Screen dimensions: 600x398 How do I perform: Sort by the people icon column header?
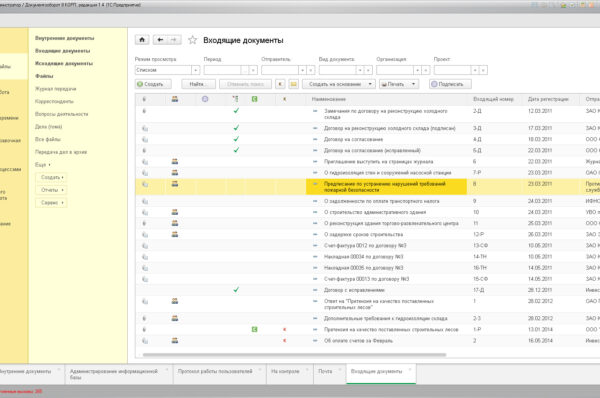pos(174,99)
